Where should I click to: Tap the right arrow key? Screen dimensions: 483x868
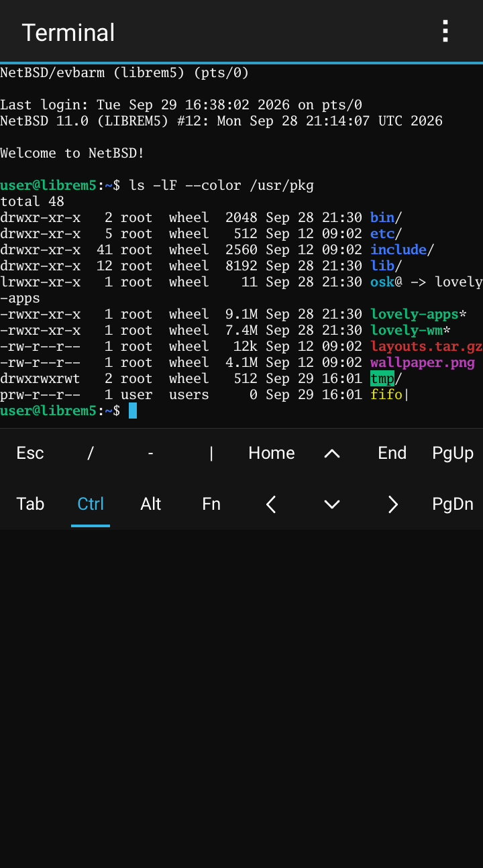pos(392,504)
